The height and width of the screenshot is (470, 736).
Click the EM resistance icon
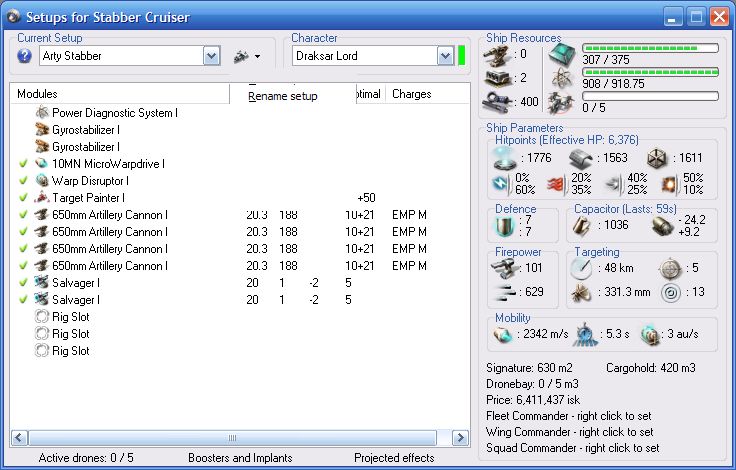pyautogui.click(x=501, y=184)
